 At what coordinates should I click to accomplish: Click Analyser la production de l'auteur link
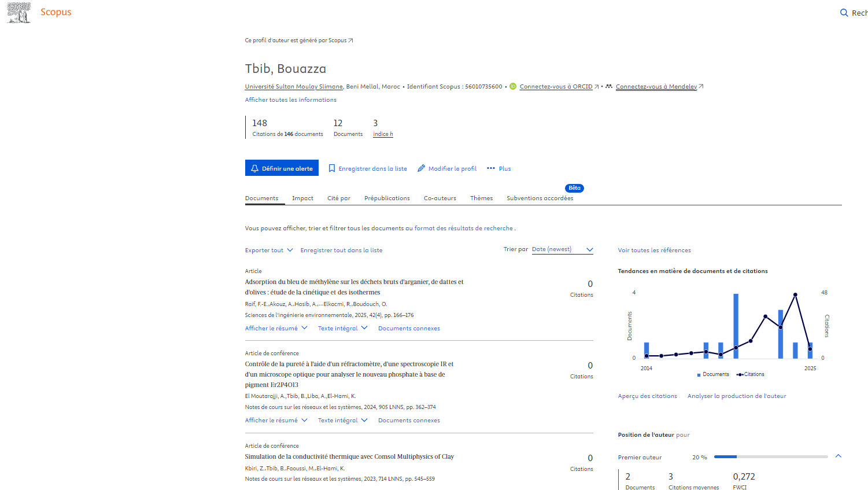736,396
